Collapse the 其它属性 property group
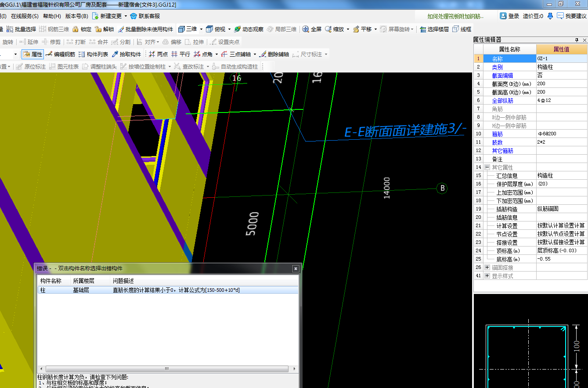Screen dimensions: 588x388 click(487, 167)
